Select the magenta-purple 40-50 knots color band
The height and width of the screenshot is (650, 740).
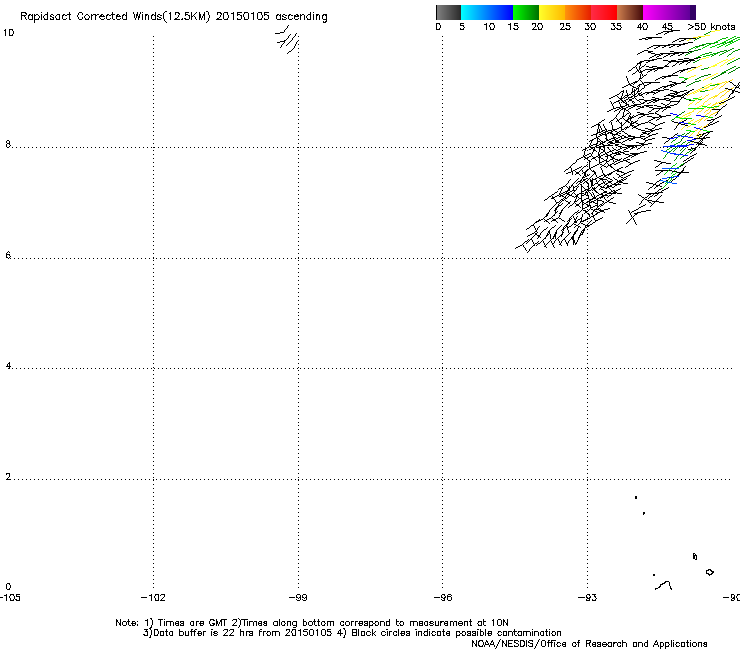(x=669, y=12)
